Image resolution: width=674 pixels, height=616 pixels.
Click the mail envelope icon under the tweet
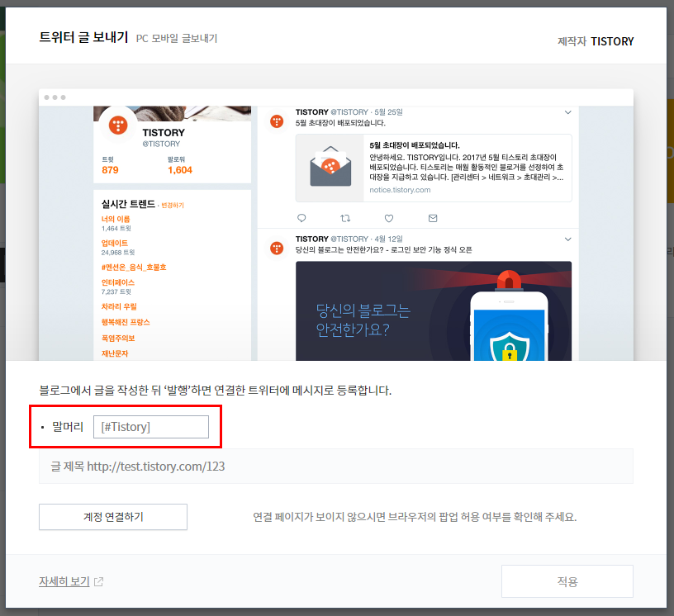(x=433, y=218)
